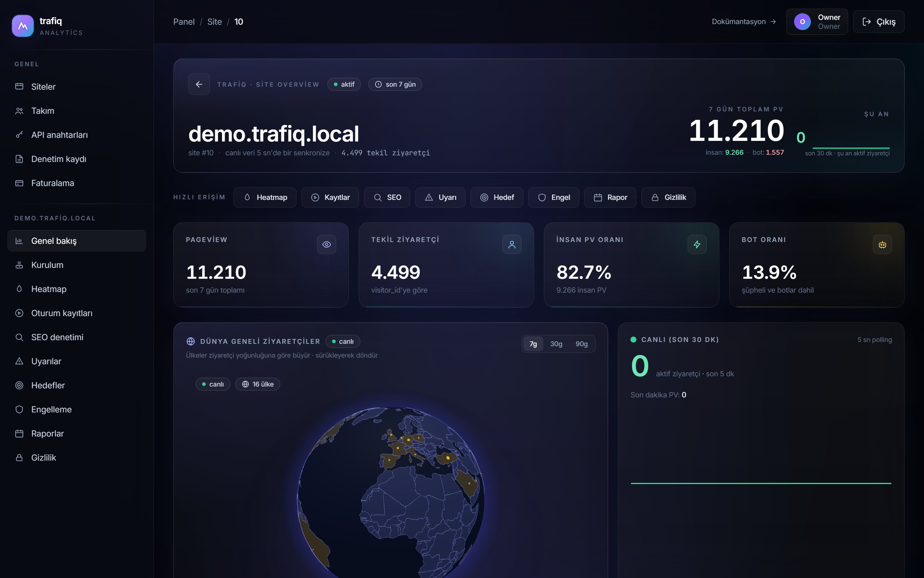The height and width of the screenshot is (578, 924).
Task: Click the globe icon beside Dünya Geneli Ziyaretçiler
Action: [190, 341]
